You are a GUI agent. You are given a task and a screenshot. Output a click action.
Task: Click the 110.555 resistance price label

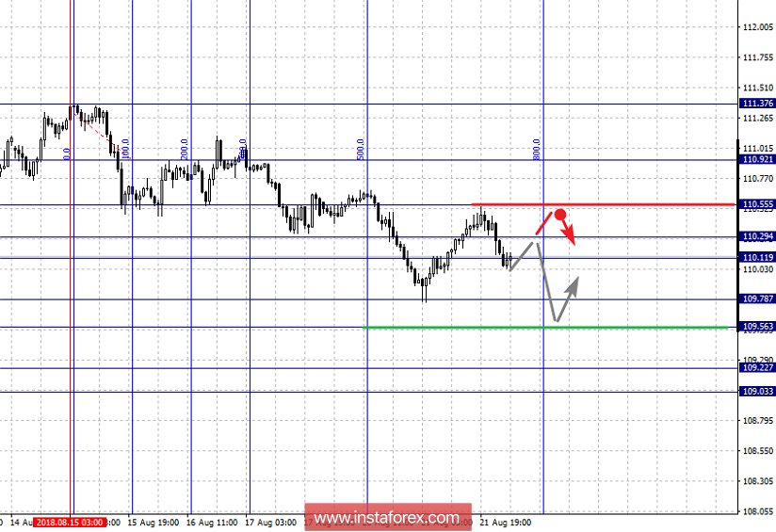coord(757,204)
